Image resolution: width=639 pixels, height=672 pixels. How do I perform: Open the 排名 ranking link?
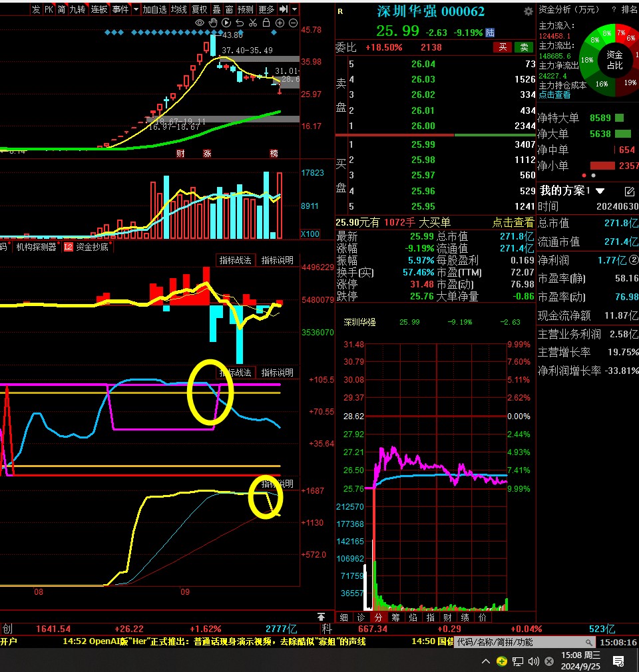click(630, 9)
